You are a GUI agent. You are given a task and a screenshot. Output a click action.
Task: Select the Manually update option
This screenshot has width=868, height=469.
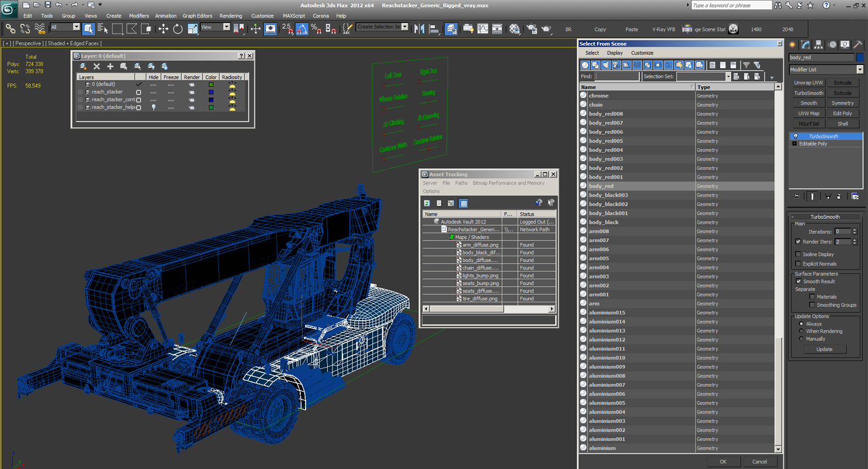pos(801,339)
